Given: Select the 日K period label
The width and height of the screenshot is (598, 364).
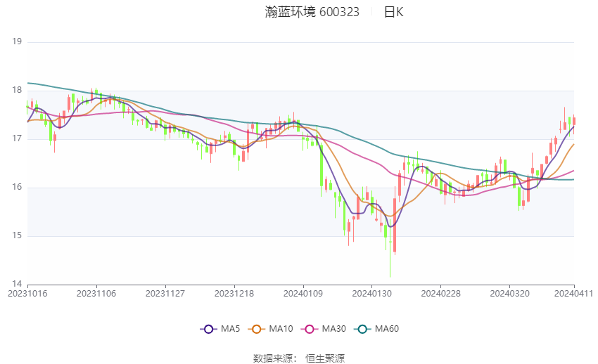Looking at the screenshot, I should [x=393, y=12].
